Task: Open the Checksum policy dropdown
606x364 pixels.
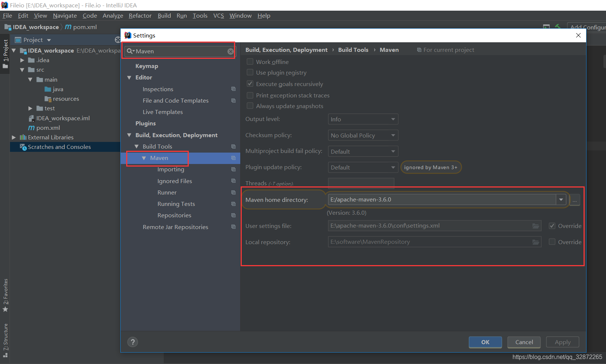Action: [363, 135]
